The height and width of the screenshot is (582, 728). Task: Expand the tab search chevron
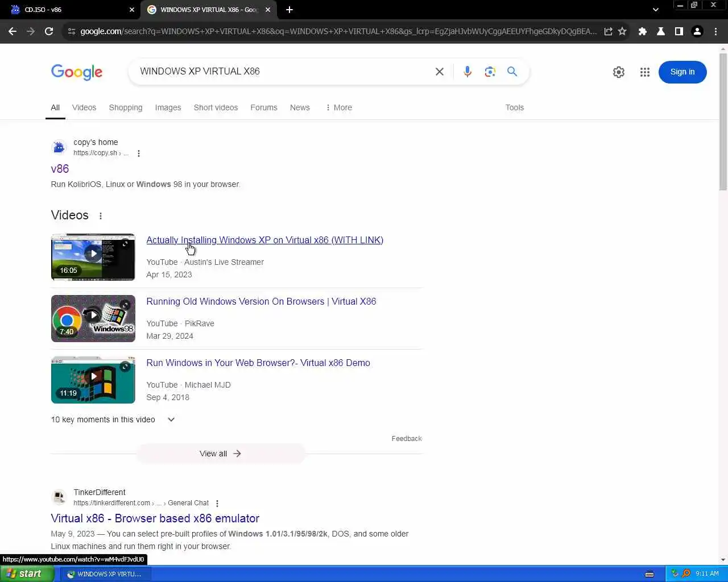coord(655,10)
